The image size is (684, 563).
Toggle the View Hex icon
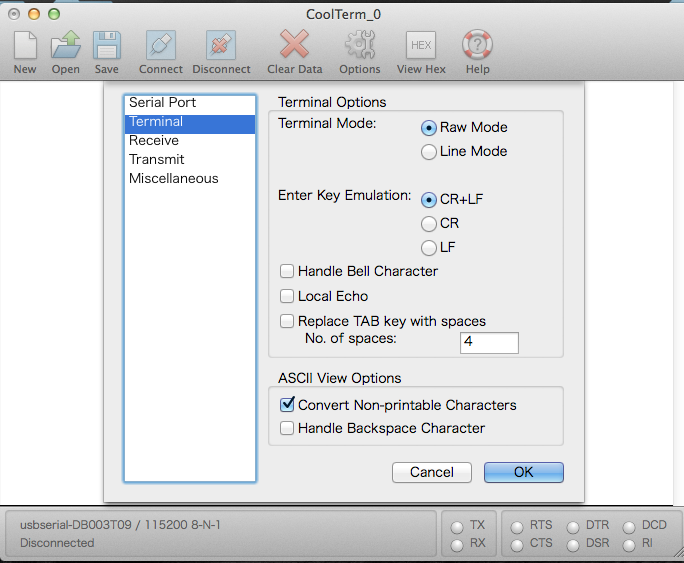421,45
